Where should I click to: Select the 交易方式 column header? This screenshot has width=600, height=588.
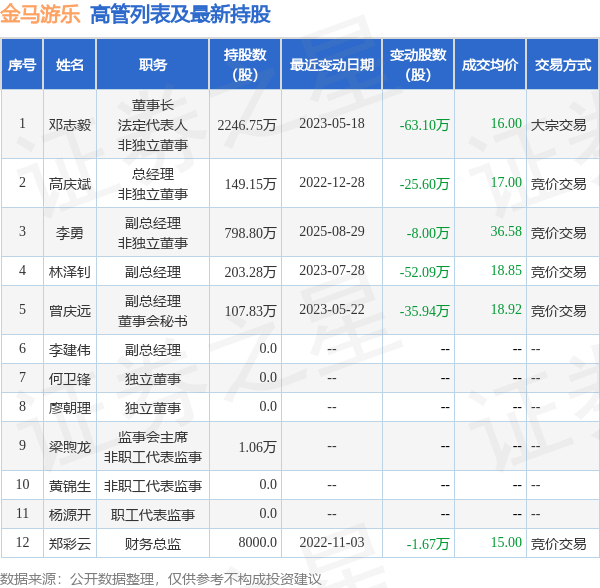click(562, 65)
